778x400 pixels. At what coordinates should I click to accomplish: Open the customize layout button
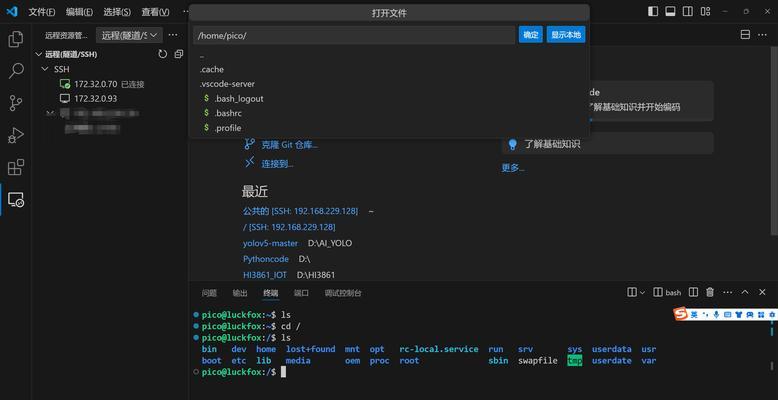click(705, 11)
